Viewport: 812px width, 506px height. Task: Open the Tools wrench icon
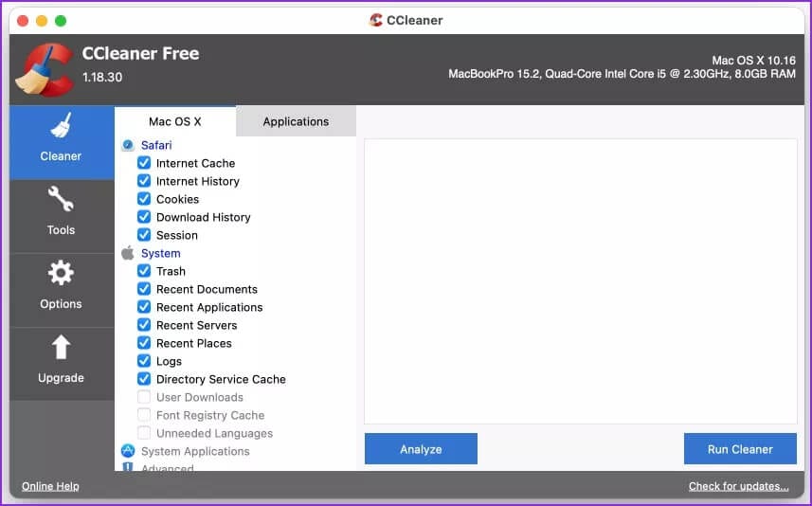point(61,199)
